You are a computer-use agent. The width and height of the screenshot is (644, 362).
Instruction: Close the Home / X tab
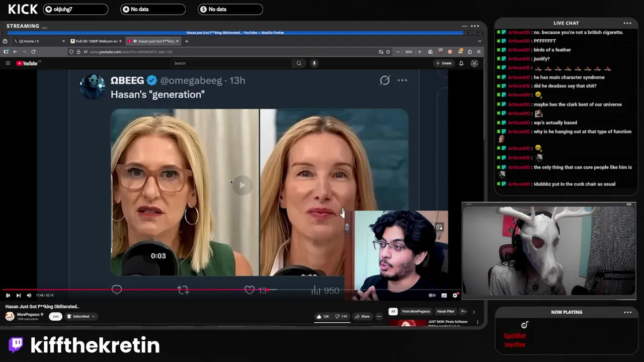point(63,41)
